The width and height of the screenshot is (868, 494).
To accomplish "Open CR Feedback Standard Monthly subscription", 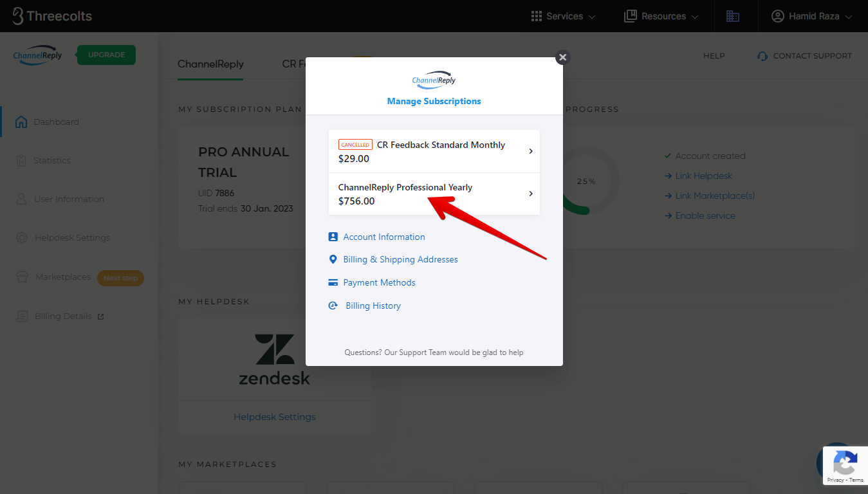I will tap(434, 151).
